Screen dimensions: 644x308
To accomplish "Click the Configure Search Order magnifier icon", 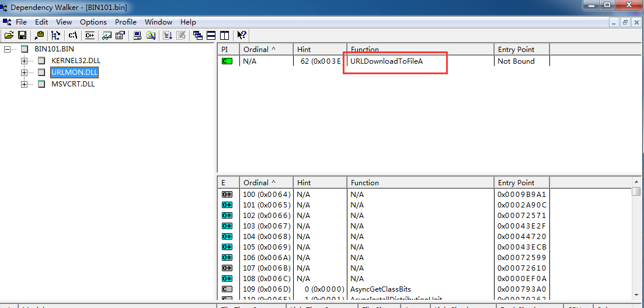I will tap(151, 36).
